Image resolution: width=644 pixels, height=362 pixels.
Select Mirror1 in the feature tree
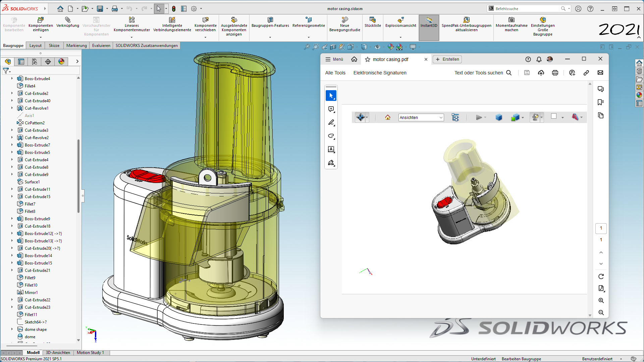31,292
